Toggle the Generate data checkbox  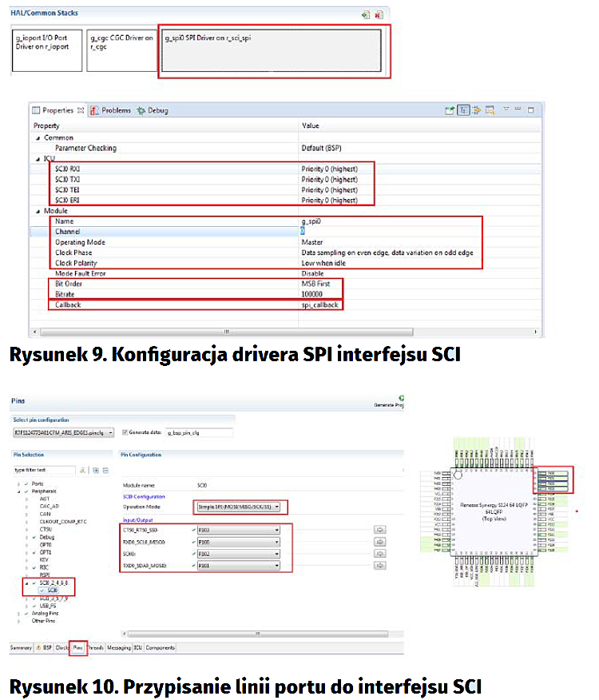[125, 432]
